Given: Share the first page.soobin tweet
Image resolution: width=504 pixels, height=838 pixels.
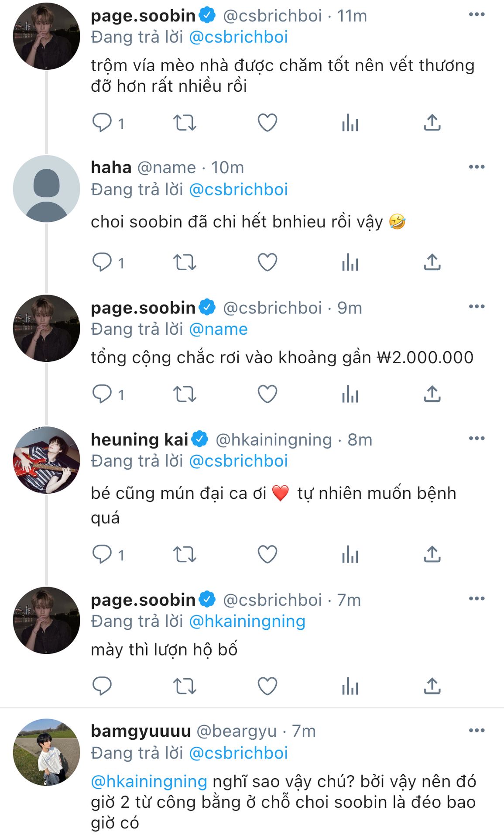Looking at the screenshot, I should 432,123.
